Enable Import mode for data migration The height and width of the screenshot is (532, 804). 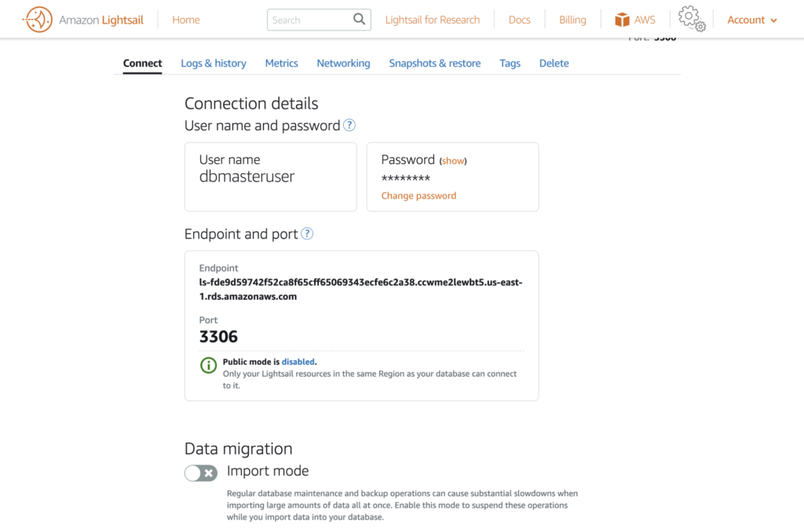200,473
